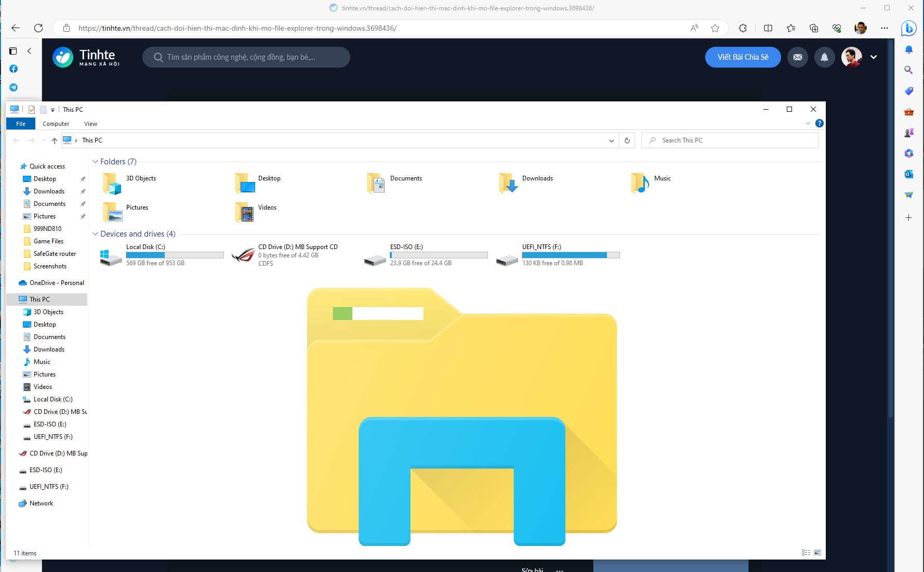Open the address bar history dropdown
924x572 pixels.
611,140
